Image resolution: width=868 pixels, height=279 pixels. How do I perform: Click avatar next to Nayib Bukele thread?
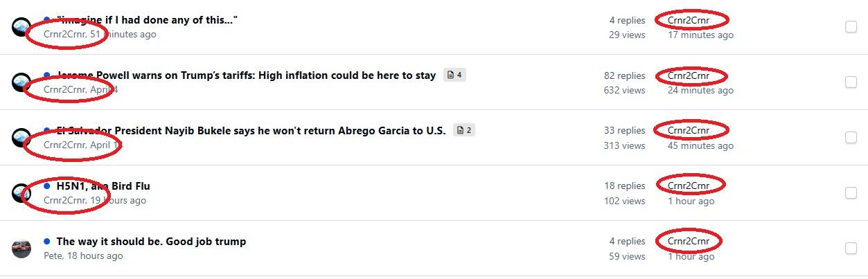(21, 138)
